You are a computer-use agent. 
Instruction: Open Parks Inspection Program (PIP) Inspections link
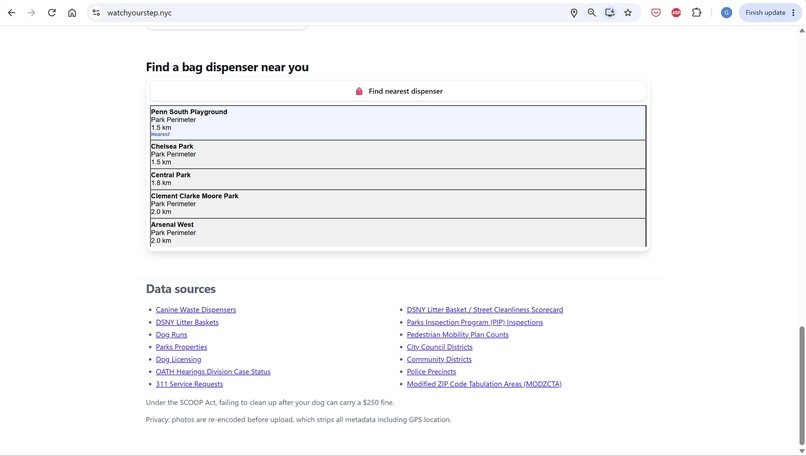pos(474,322)
